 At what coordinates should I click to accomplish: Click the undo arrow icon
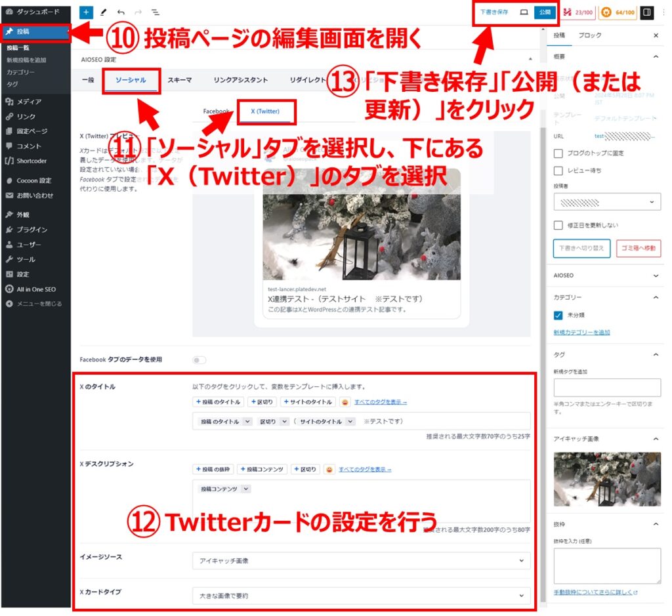[121, 12]
